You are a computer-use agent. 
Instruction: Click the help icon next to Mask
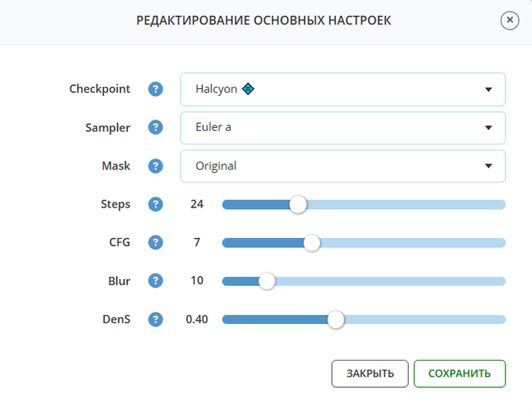point(156,166)
